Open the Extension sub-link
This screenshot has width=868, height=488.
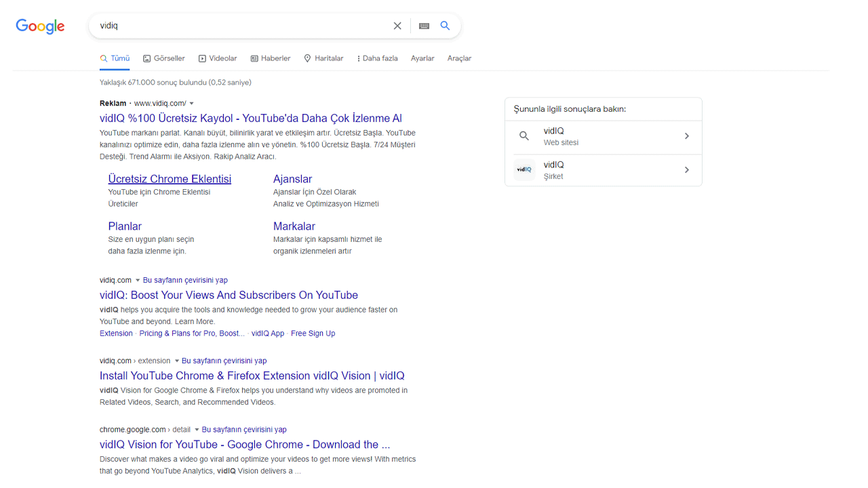(116, 333)
